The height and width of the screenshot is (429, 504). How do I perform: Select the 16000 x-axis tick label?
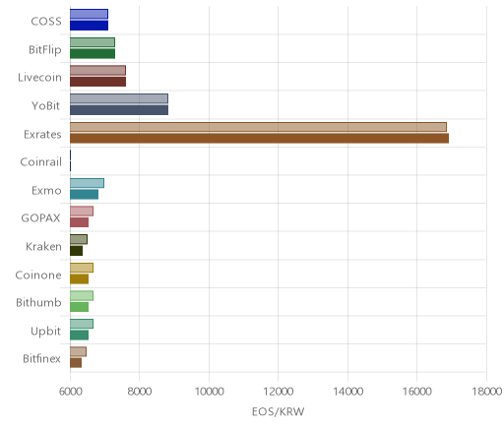[417, 392]
